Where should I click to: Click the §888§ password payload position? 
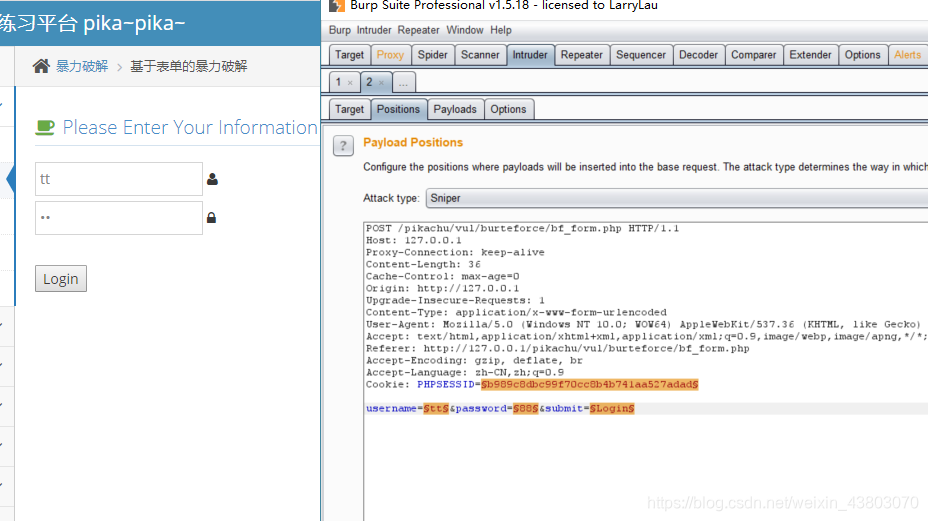(x=526, y=409)
